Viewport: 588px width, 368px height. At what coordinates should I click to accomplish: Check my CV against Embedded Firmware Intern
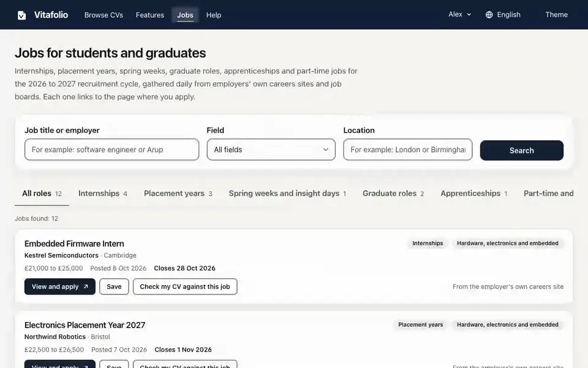click(185, 286)
